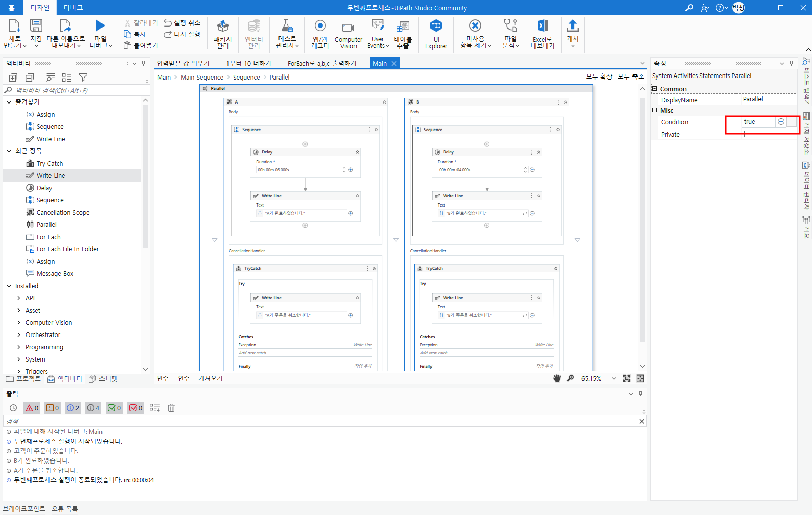Click the output search field
812x515 pixels.
coord(320,421)
